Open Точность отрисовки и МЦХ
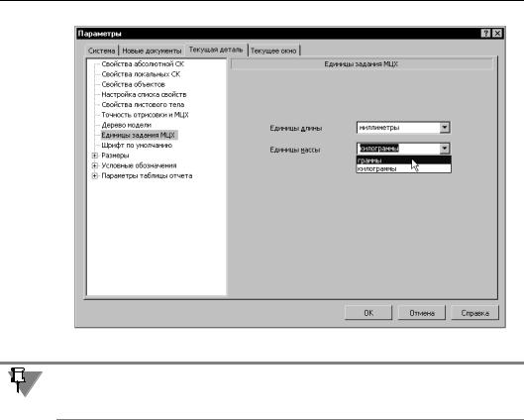Screen dimensions: 524x420 [x=145, y=115]
